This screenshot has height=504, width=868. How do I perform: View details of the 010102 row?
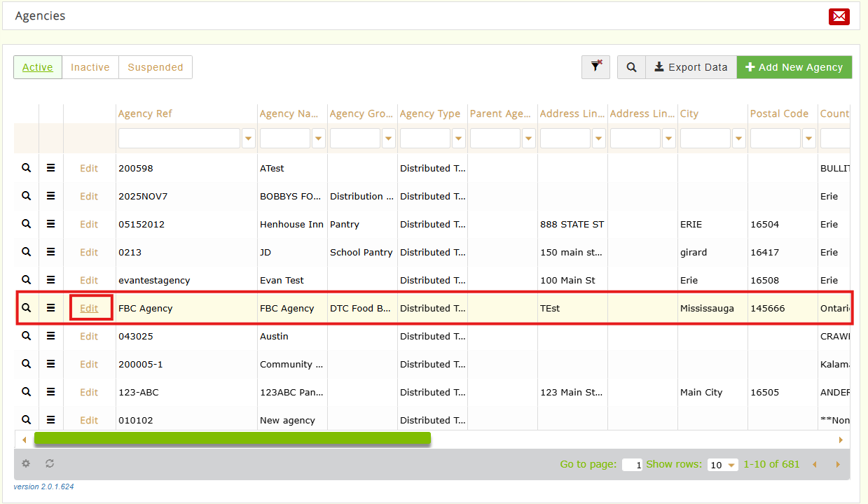click(26, 420)
